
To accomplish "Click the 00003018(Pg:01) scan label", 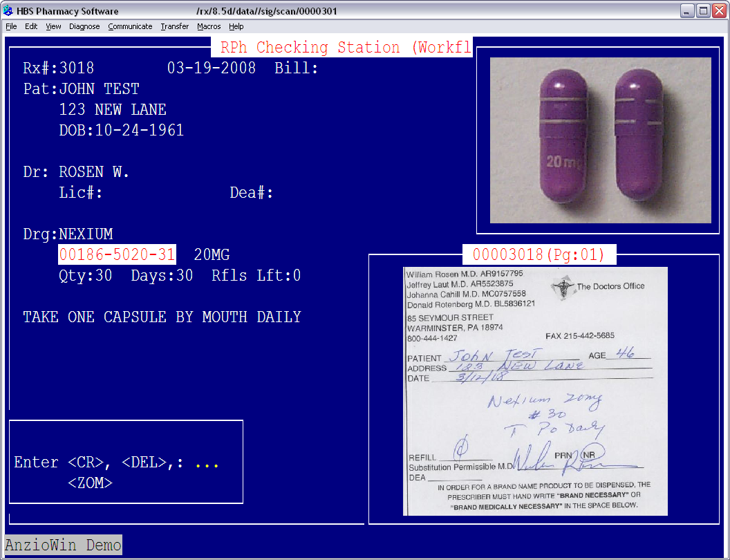I will 539,254.
